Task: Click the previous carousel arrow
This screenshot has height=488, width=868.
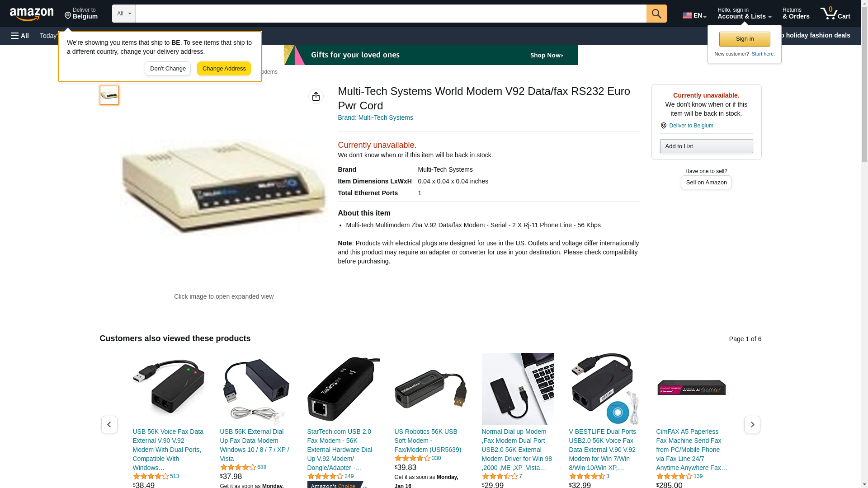Action: point(109,425)
